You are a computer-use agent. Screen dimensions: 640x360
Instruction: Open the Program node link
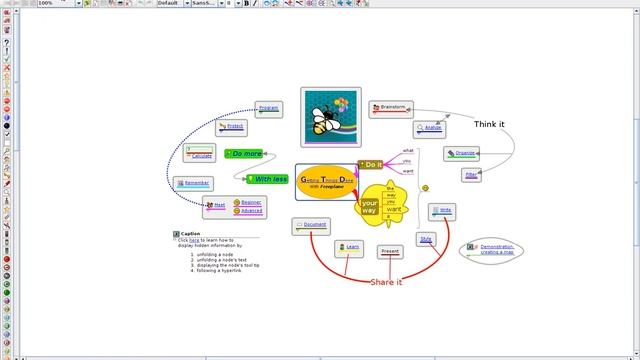click(x=269, y=108)
